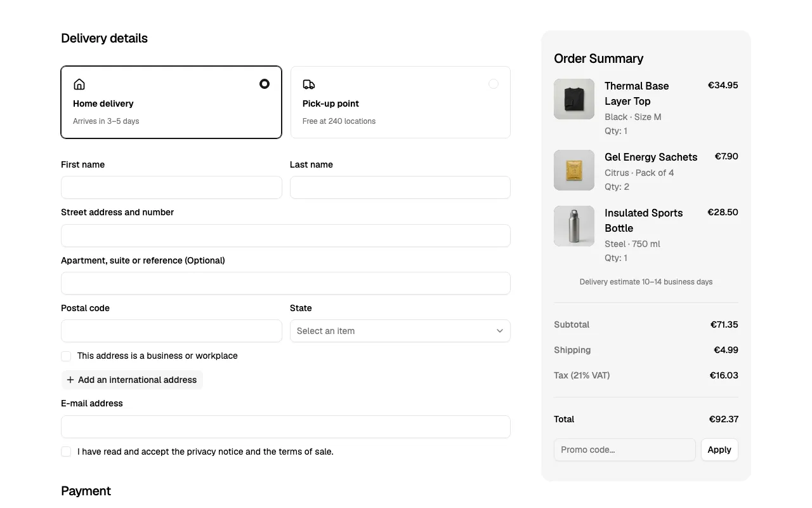Click the 'Qty: 2' quantity text
The height and width of the screenshot is (508, 812).
(x=617, y=187)
